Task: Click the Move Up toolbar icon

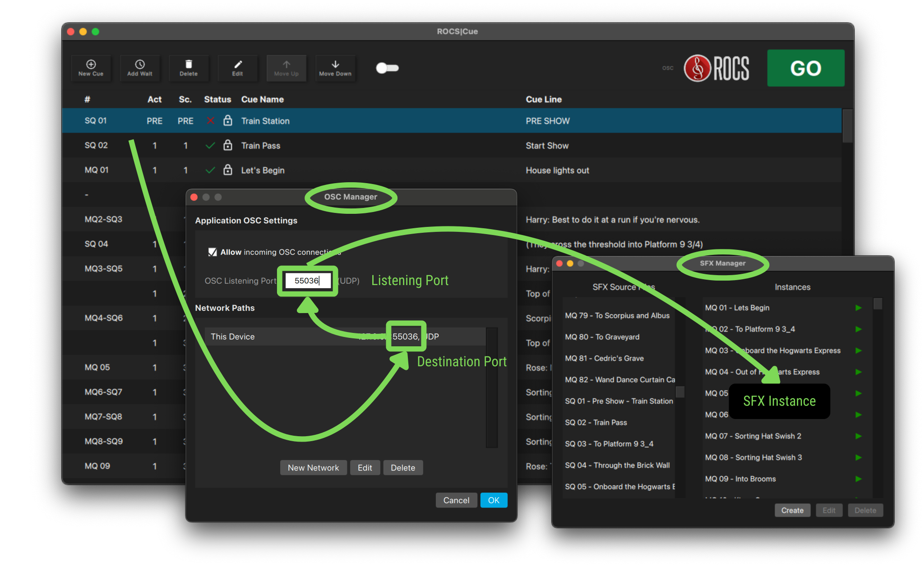Action: tap(286, 68)
